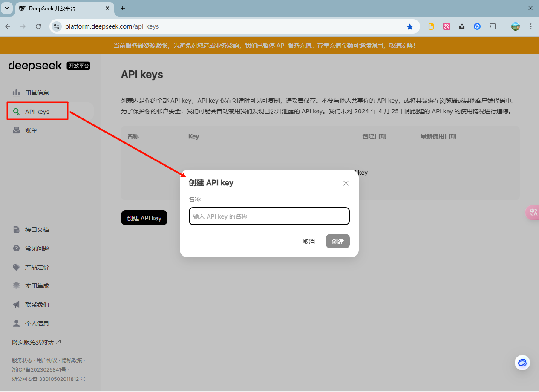
Task: Click the 接口文档 document icon
Action: 17,230
